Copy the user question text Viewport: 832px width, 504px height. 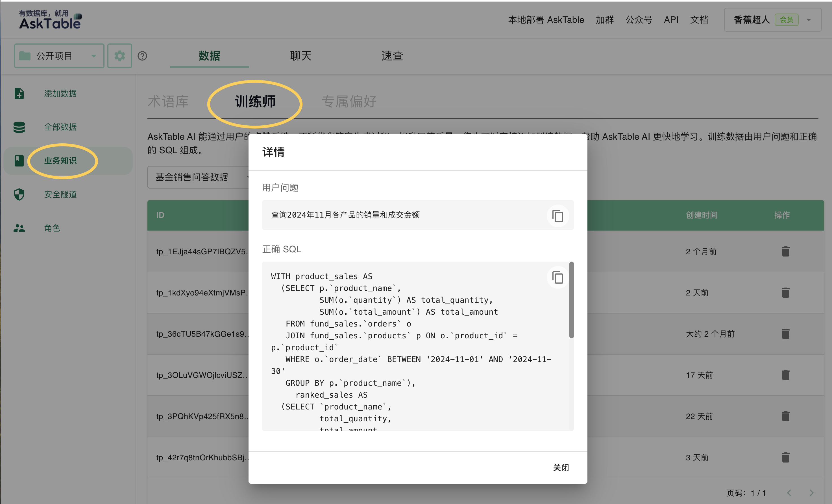tap(557, 216)
